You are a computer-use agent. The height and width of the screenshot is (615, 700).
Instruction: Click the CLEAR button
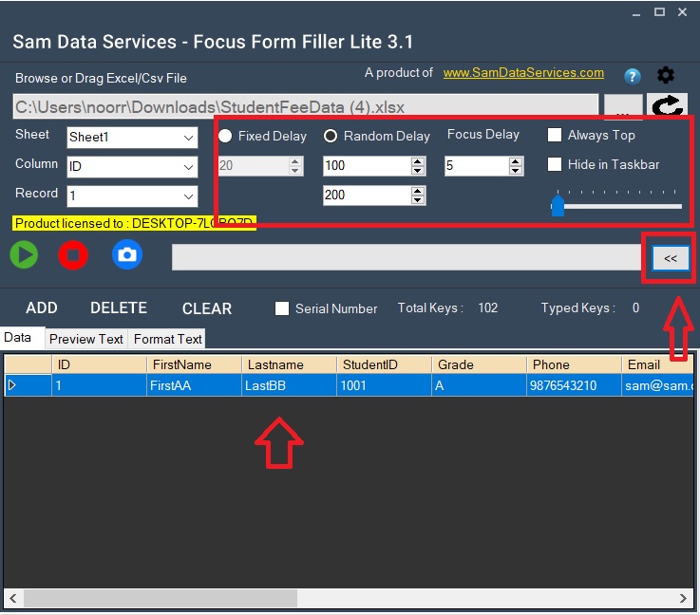(207, 308)
